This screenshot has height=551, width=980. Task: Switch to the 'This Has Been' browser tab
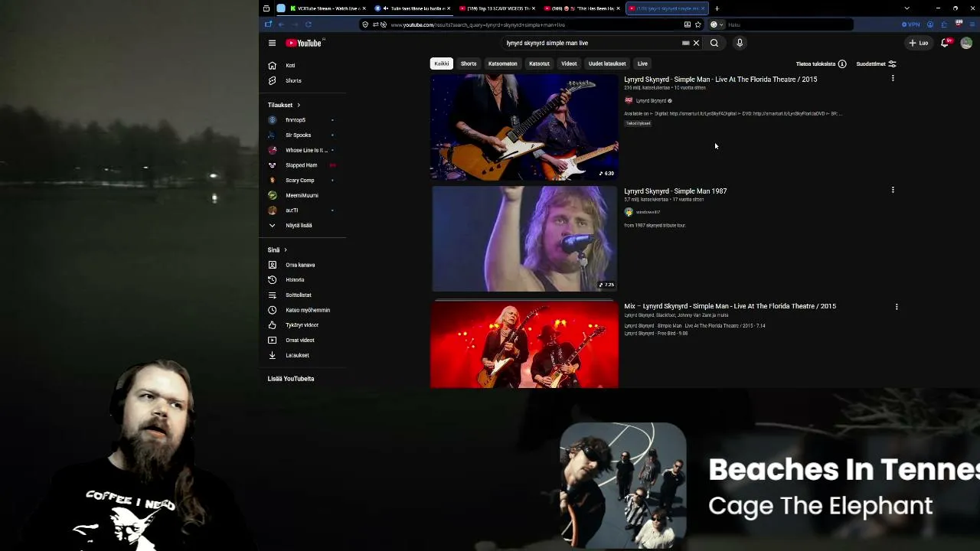582,8
